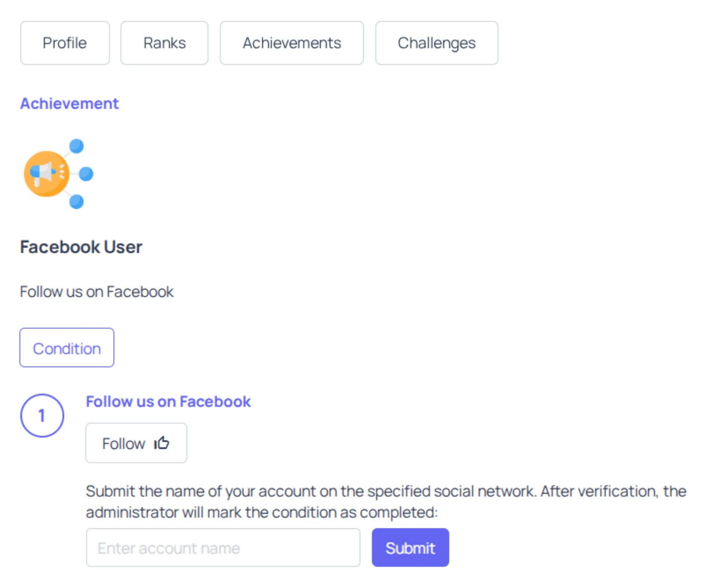Viewport: 704px width, 588px height.
Task: Focus the Enter account name field
Action: tap(223, 548)
